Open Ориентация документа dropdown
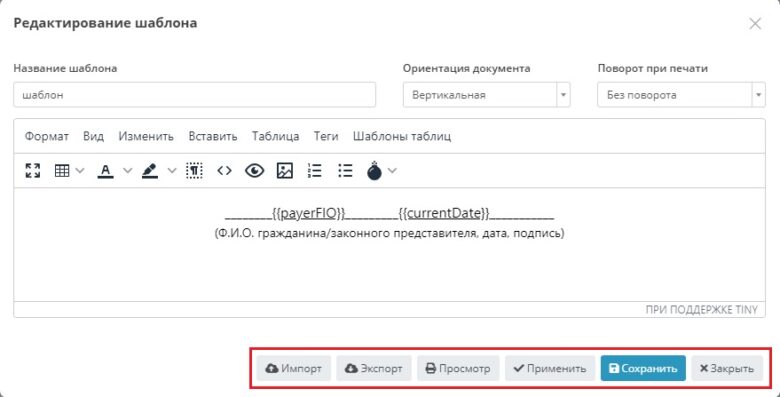 pos(487,95)
